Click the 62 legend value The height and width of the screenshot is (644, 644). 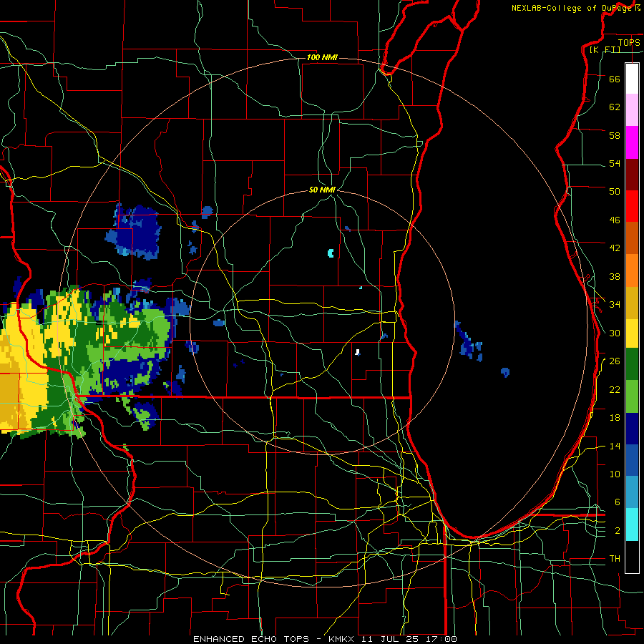[615, 107]
